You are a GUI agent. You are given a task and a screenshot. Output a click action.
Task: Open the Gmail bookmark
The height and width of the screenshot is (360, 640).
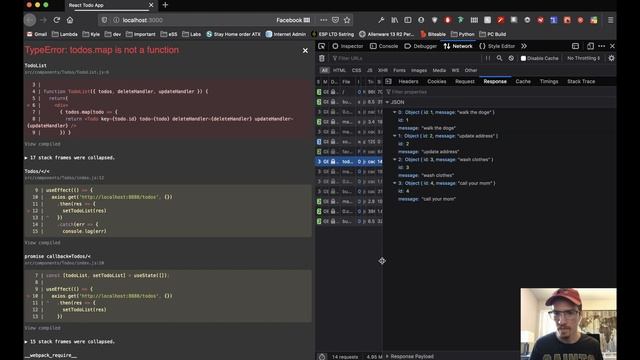click(x=37, y=34)
